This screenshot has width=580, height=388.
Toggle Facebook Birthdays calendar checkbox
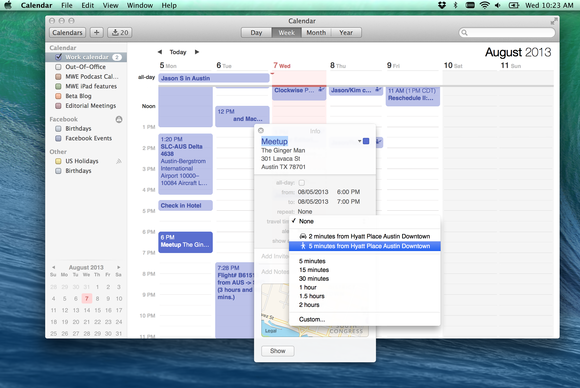[58, 129]
